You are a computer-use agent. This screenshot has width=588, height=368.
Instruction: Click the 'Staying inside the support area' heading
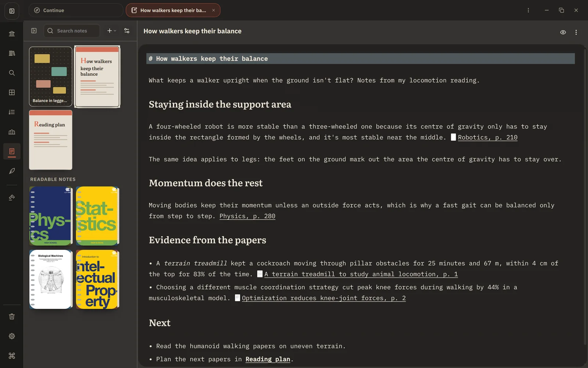coord(220,105)
